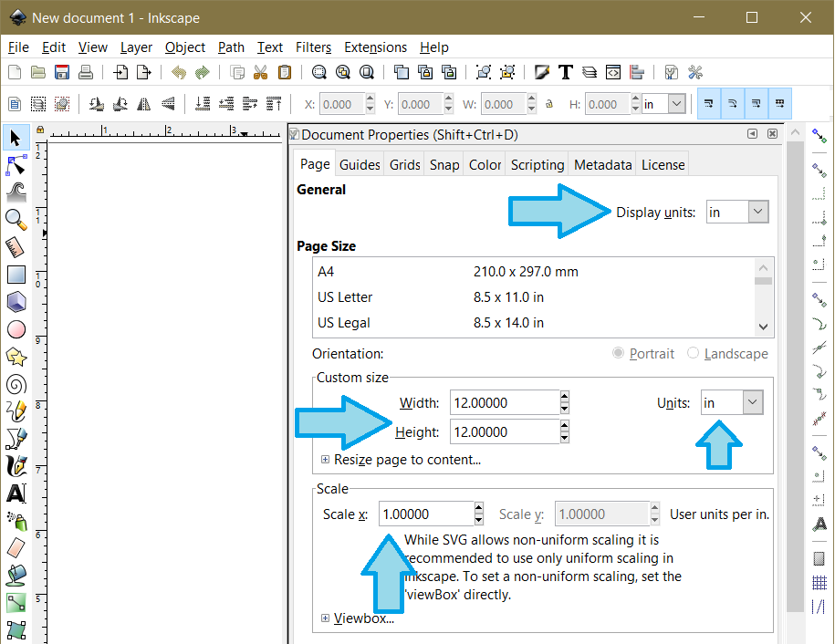The image size is (835, 644).
Task: Toggle scale stroke width with object
Action: [x=709, y=103]
